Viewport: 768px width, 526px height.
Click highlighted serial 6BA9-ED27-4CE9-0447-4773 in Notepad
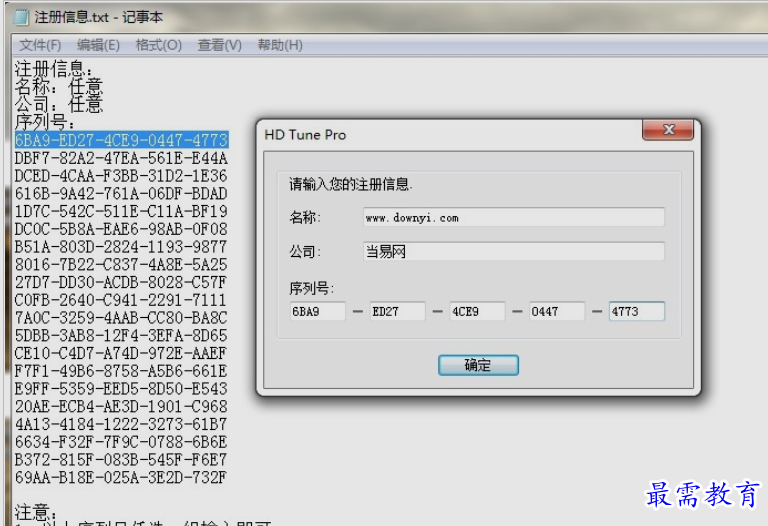point(121,140)
